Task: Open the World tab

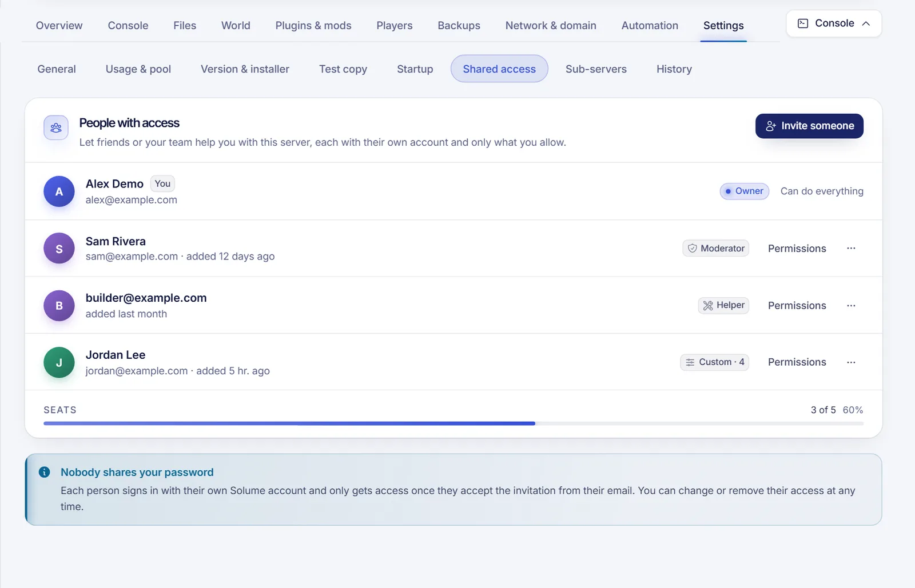Action: (236, 26)
